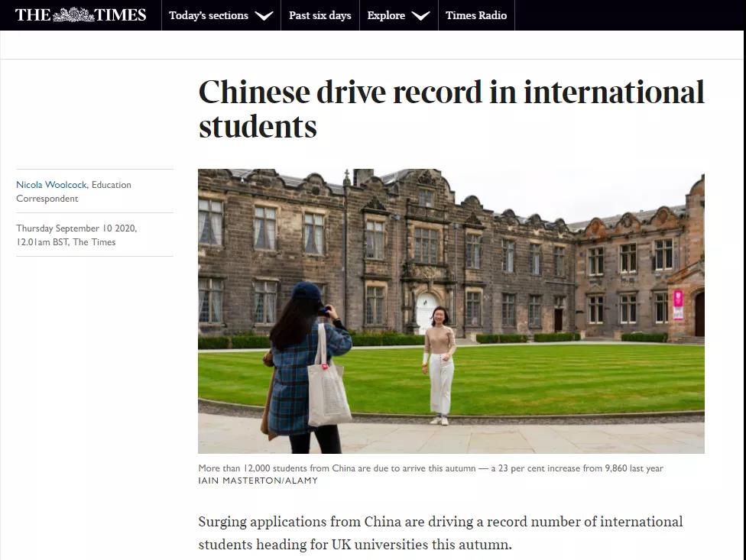Click the royal crest emblem in the masthead

(x=73, y=15)
